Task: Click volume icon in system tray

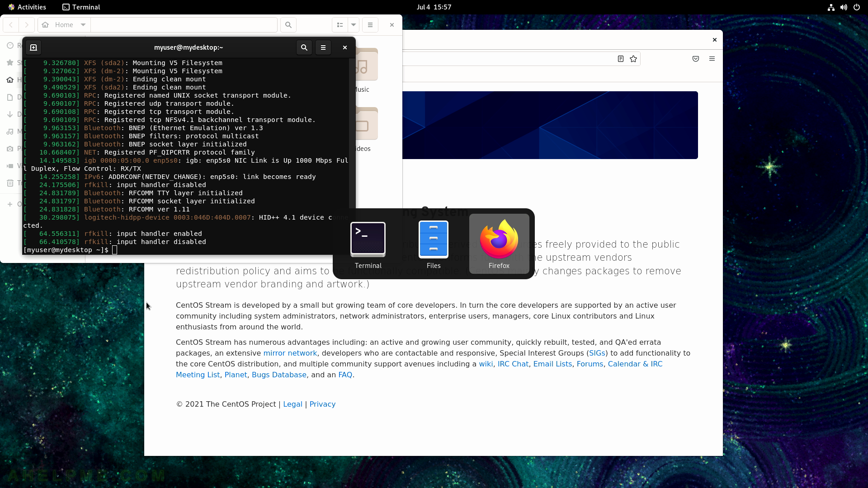Action: click(844, 7)
